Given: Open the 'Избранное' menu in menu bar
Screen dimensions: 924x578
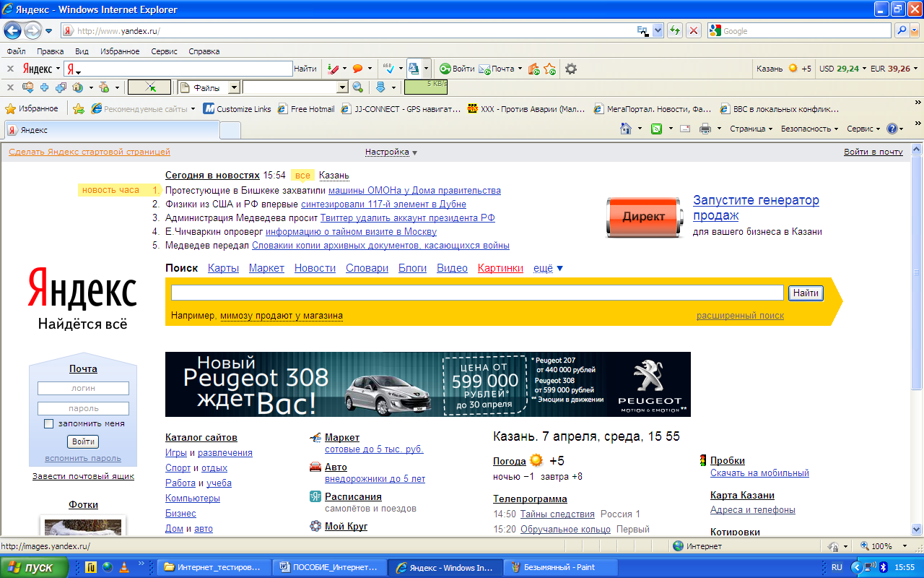Looking at the screenshot, I should point(120,51).
